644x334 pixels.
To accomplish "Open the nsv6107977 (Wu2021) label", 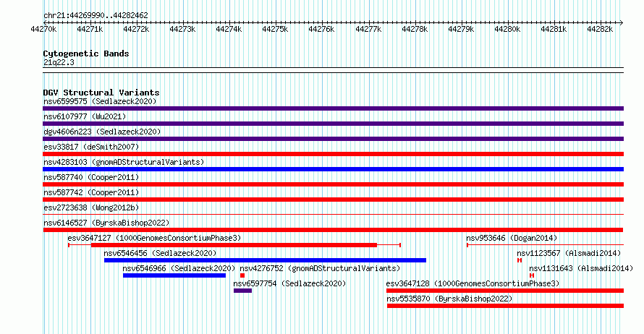I will click(x=85, y=116).
